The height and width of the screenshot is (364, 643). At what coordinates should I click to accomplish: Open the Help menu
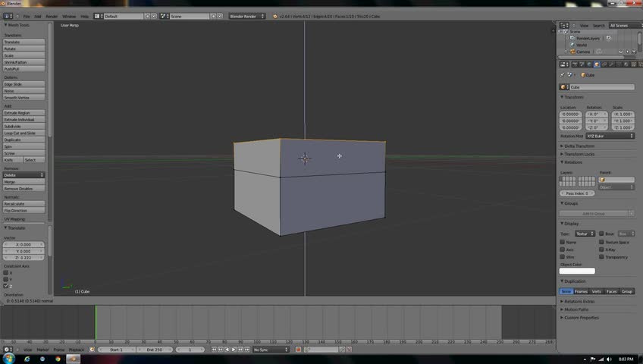coord(84,17)
